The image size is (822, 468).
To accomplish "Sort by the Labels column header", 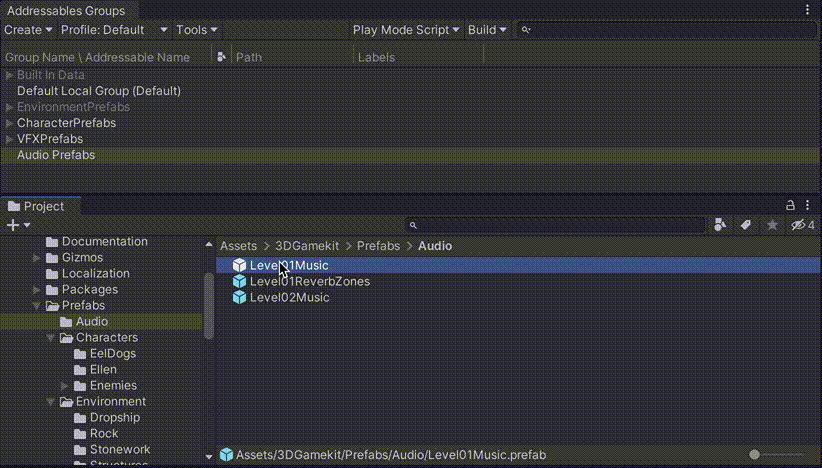I will click(x=376, y=57).
